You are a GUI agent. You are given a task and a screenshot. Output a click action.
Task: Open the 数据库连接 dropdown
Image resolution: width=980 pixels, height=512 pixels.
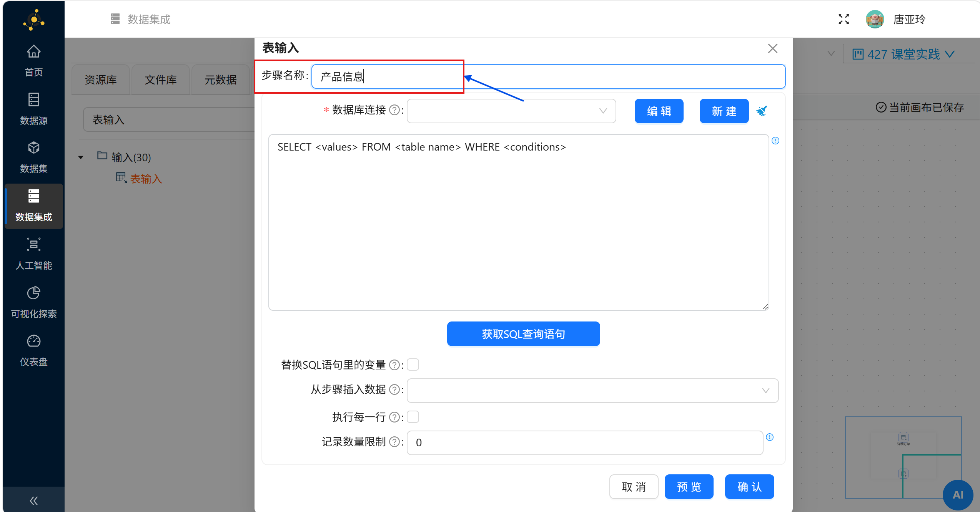511,111
